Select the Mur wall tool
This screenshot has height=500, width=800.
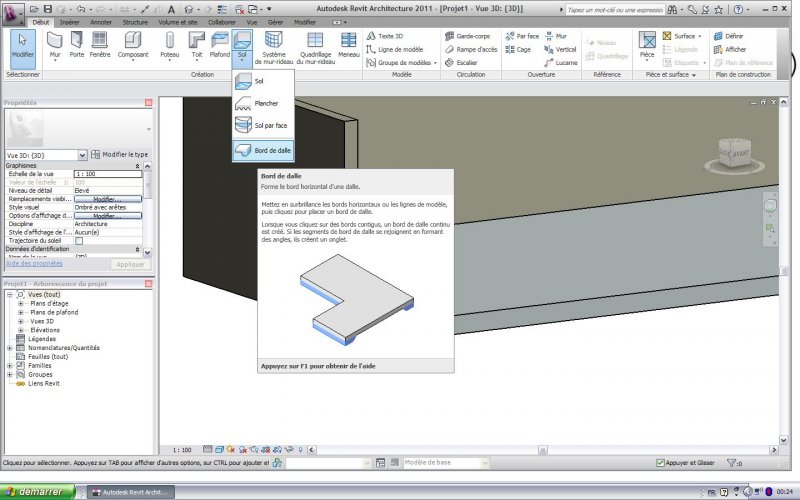click(55, 46)
